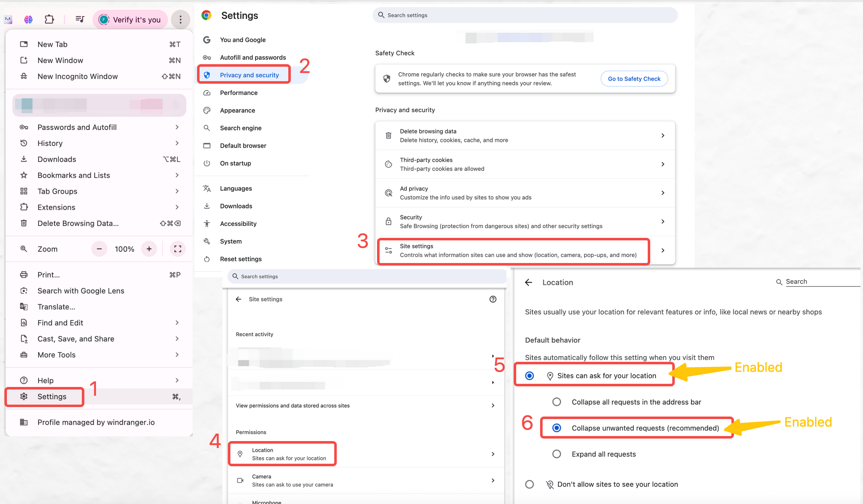
Task: Choose Don't allow sites to see your location
Action: (529, 484)
